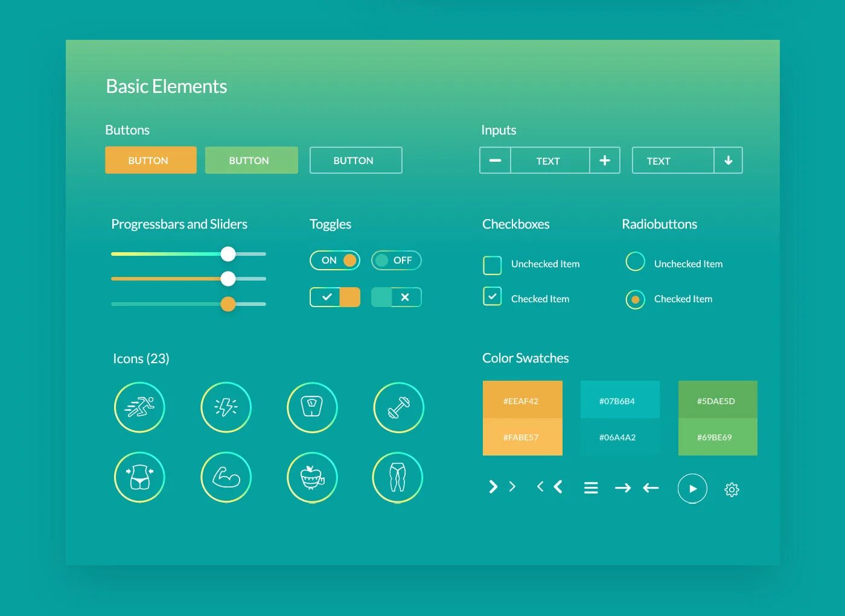Click the left arrow icon

pos(651,487)
